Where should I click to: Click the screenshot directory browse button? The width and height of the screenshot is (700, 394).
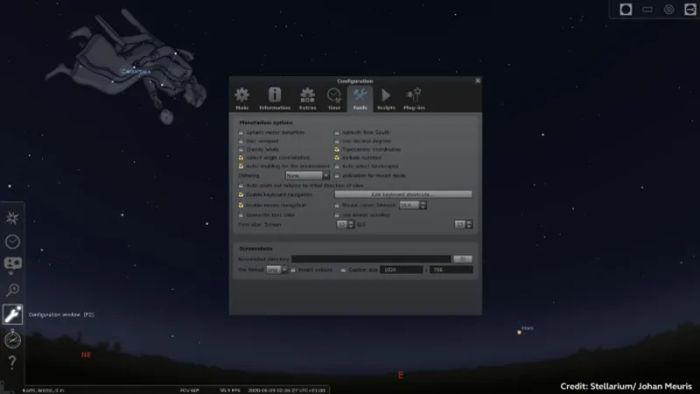point(462,259)
